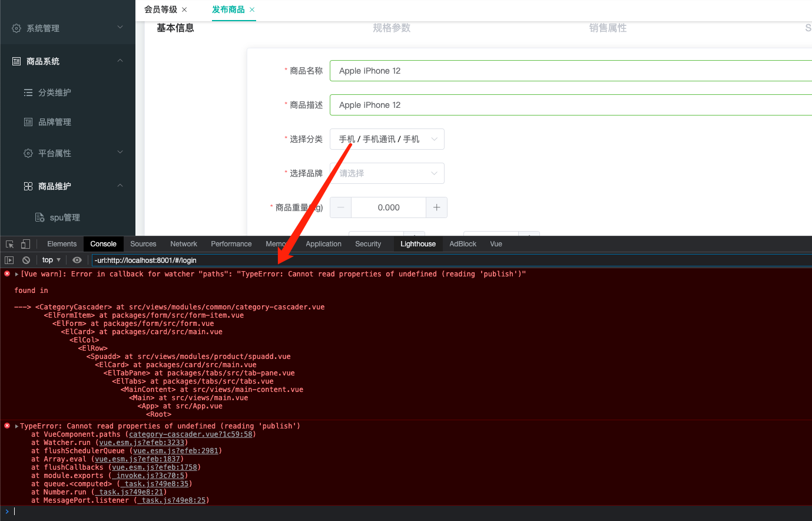Click the 商品系统 icon in the sidebar
The image size is (812, 521).
pyautogui.click(x=16, y=61)
